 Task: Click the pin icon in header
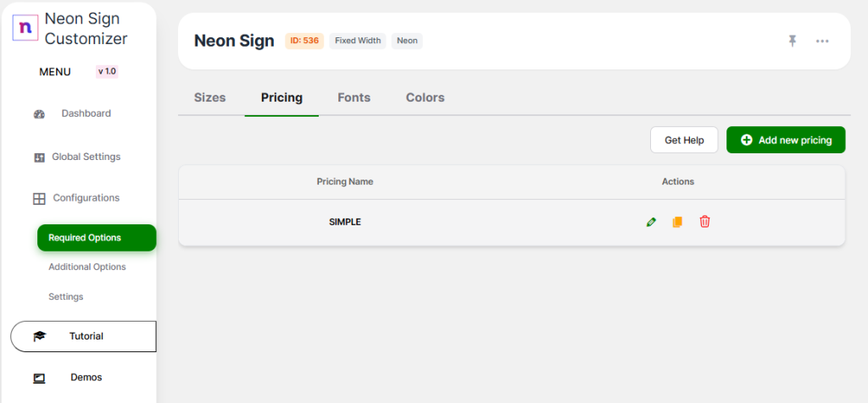point(793,41)
